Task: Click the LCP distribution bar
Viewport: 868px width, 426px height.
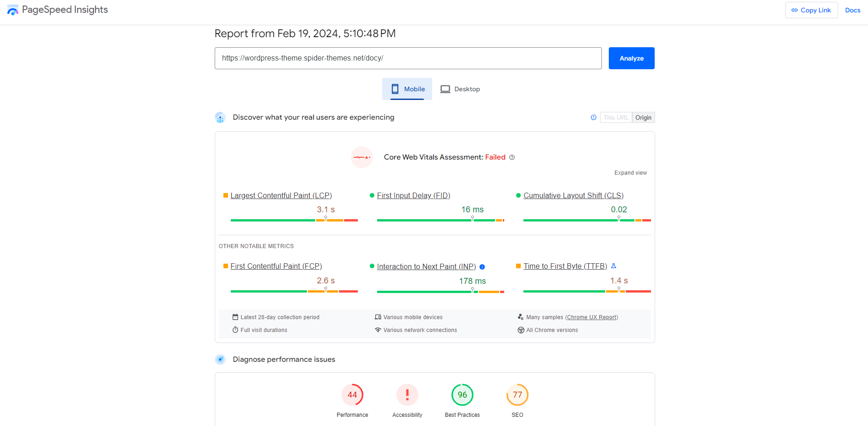Action: click(x=294, y=220)
